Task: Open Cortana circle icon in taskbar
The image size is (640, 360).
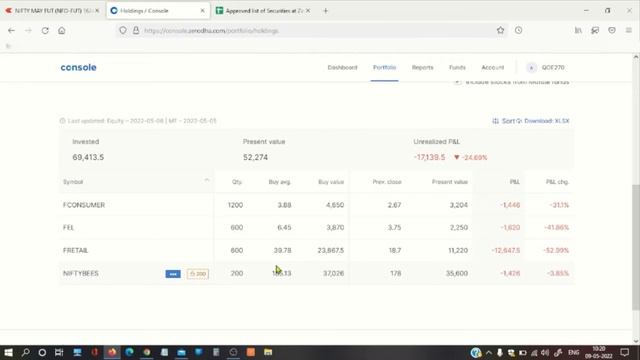Action: 42,352
